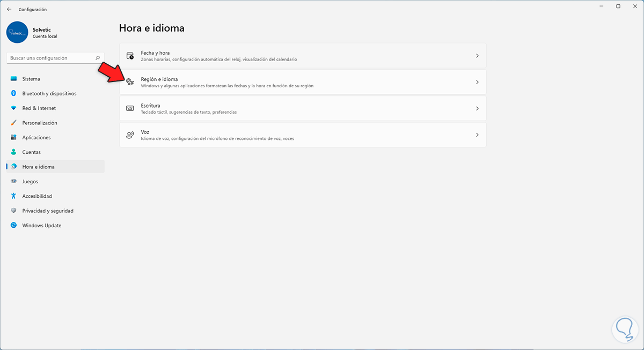
Task: Click the Buscar una configuración search field
Action: (51, 58)
